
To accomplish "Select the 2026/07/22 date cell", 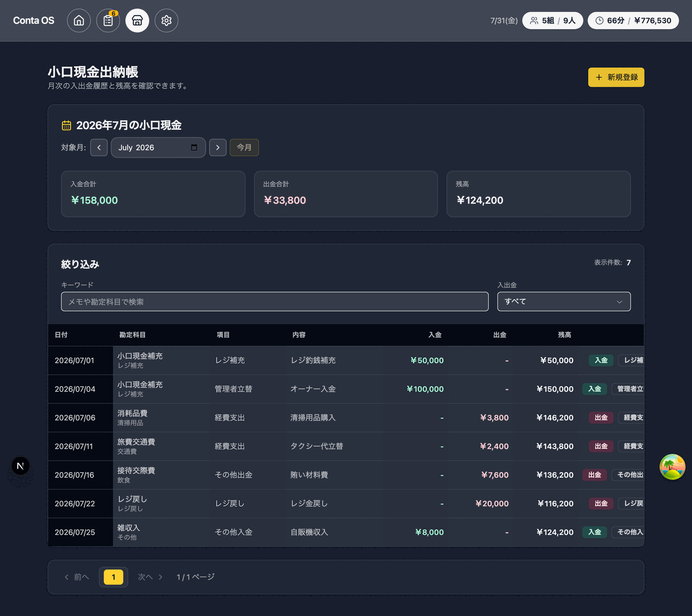I will pos(81,504).
